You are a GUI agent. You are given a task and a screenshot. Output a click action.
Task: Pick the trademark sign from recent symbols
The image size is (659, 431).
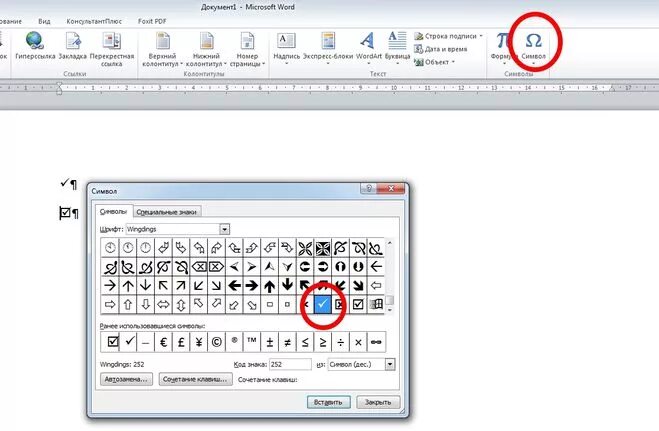252,342
